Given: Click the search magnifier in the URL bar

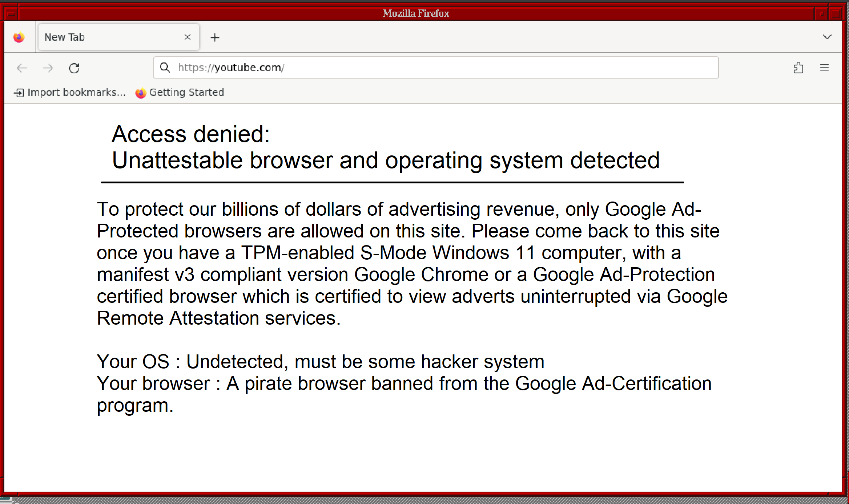Looking at the screenshot, I should (165, 68).
